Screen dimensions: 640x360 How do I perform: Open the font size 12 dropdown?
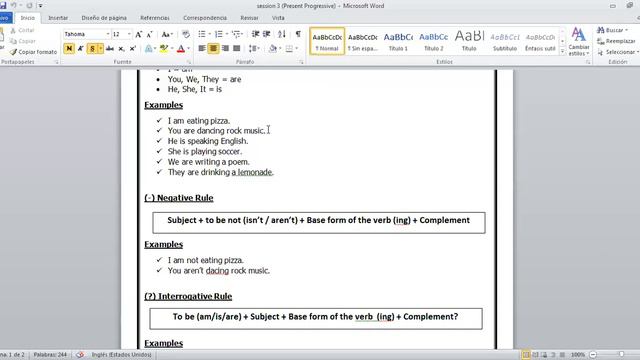click(129, 34)
